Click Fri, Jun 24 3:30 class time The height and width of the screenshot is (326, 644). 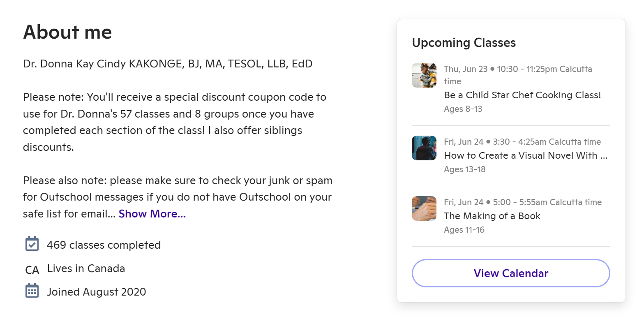[x=522, y=142]
